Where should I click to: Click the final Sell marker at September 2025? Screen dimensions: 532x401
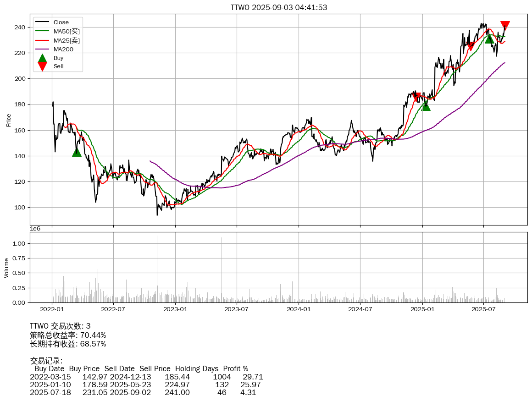tap(505, 25)
